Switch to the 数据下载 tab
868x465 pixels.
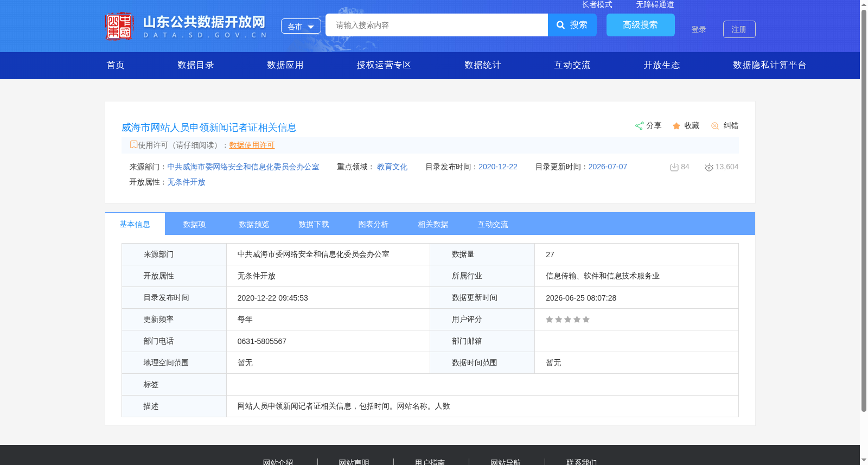coord(314,224)
